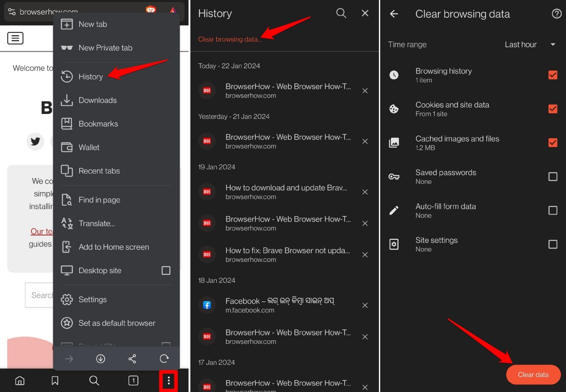Click the Twitter icon on webpage

35,141
